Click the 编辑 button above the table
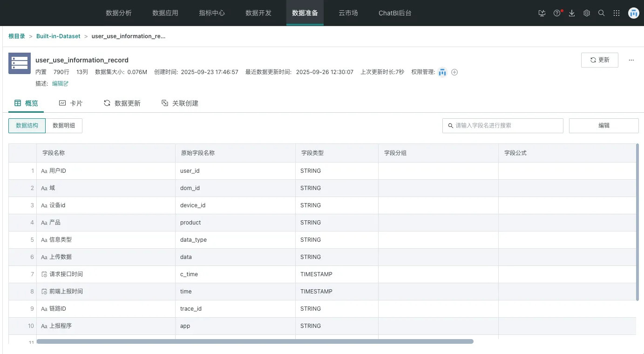 tap(603, 126)
